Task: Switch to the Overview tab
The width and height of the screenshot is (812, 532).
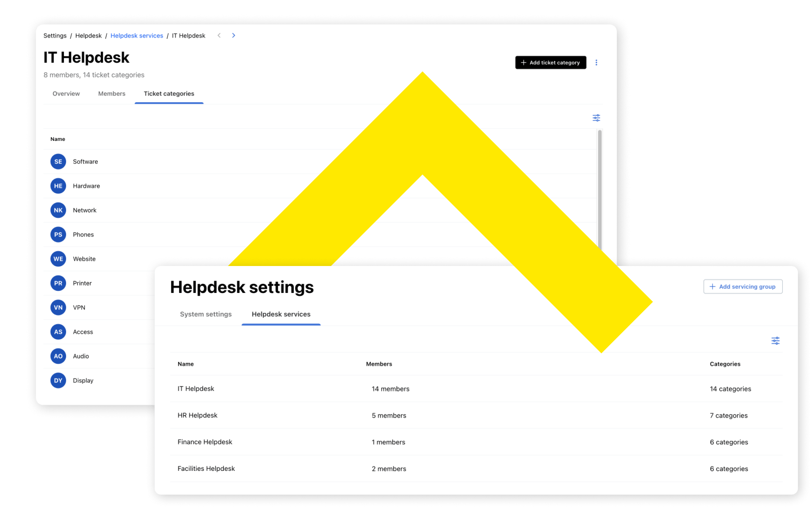Action: (x=66, y=93)
